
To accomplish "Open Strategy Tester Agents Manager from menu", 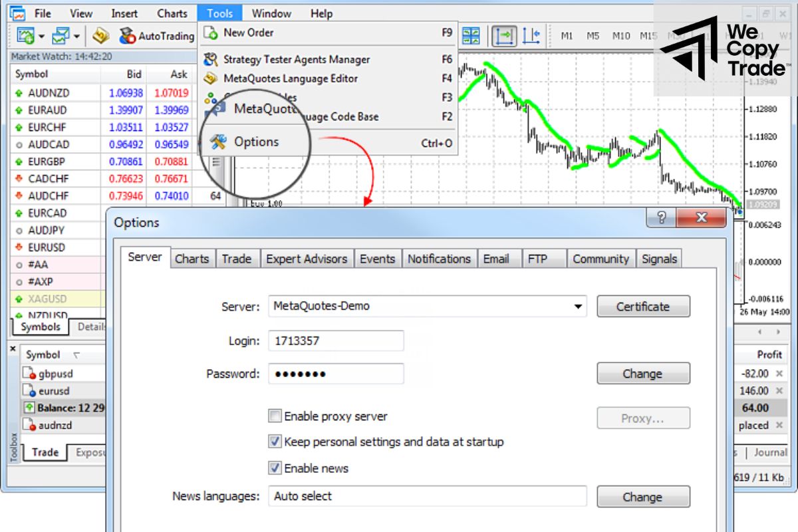I will 296,59.
